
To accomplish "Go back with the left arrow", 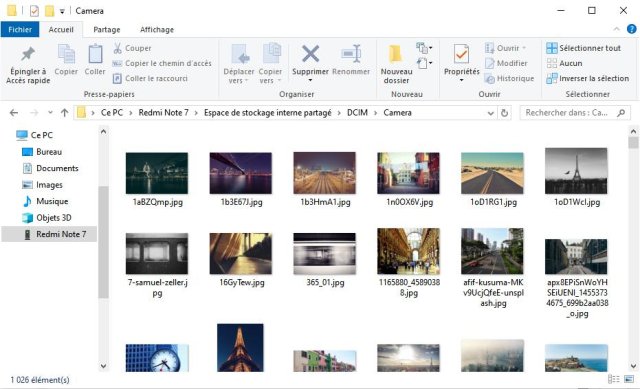I will point(14,113).
